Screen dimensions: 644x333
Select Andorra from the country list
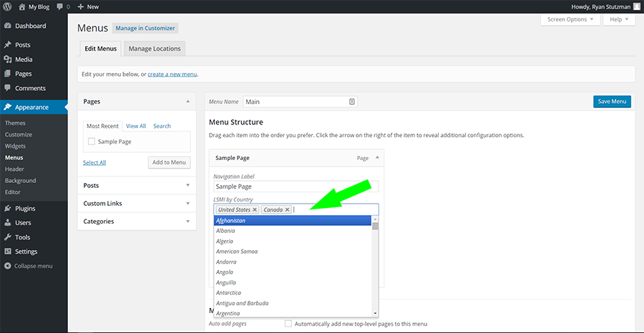293,262
